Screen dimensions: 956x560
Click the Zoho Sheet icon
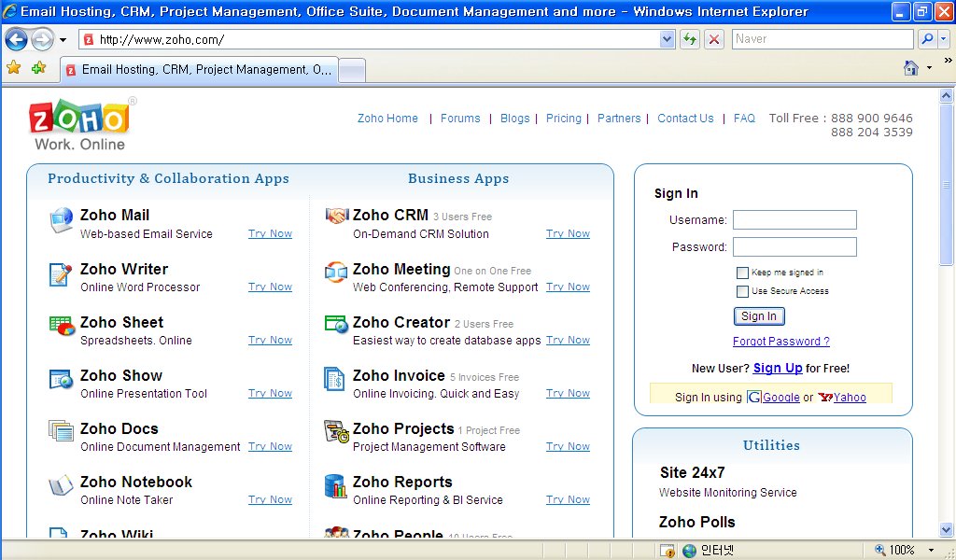[62, 326]
